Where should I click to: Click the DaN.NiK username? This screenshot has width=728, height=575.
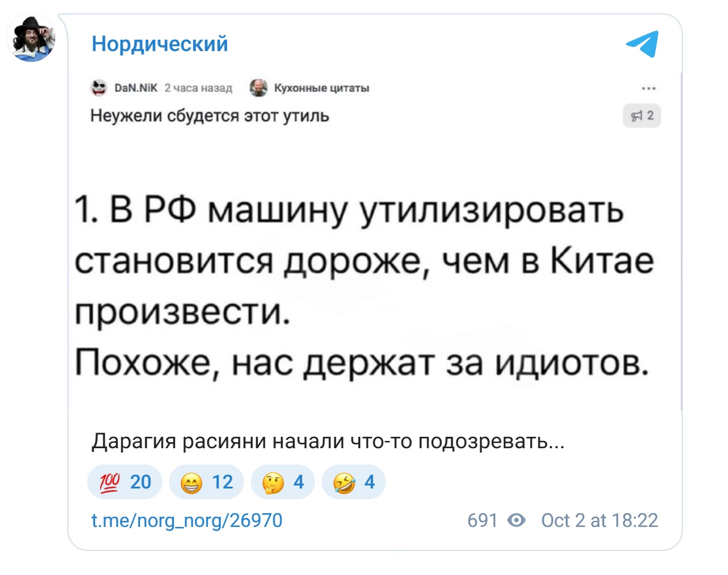(135, 89)
